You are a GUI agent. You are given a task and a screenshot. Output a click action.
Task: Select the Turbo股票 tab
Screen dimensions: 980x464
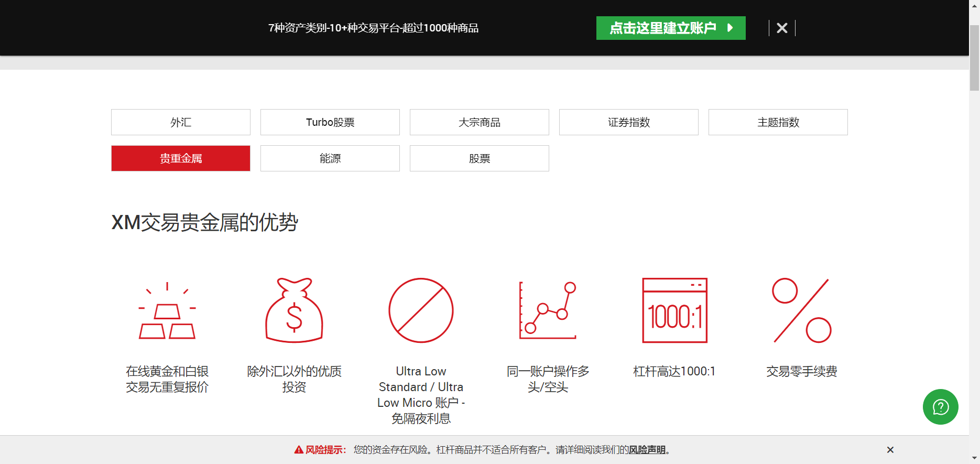point(330,122)
